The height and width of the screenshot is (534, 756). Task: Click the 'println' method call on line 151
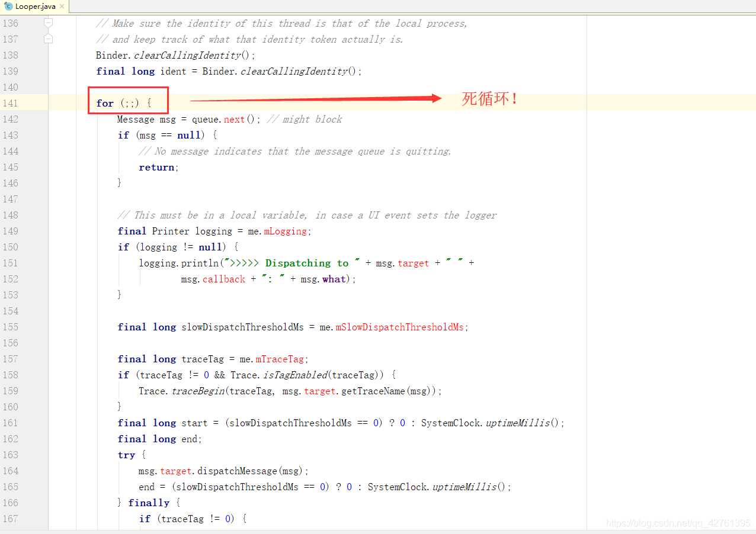200,263
